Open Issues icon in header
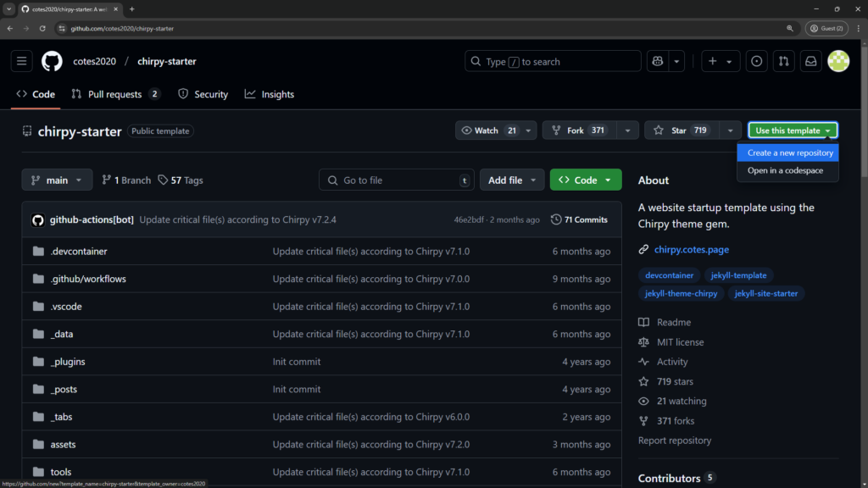868x488 pixels. pos(756,61)
